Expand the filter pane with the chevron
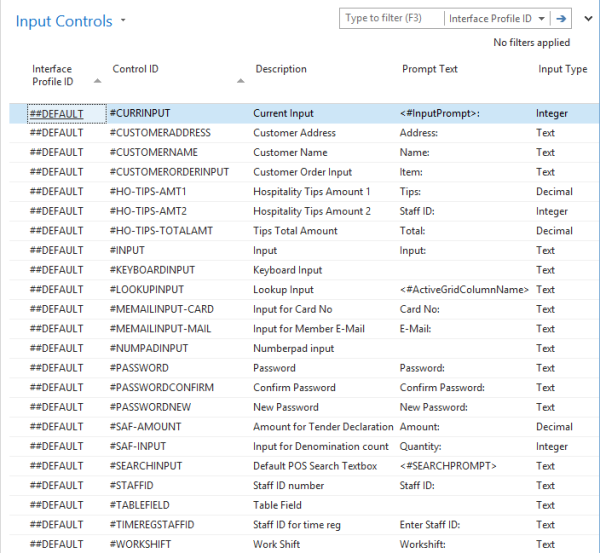Image resolution: width=600 pixels, height=553 pixels. point(588,18)
